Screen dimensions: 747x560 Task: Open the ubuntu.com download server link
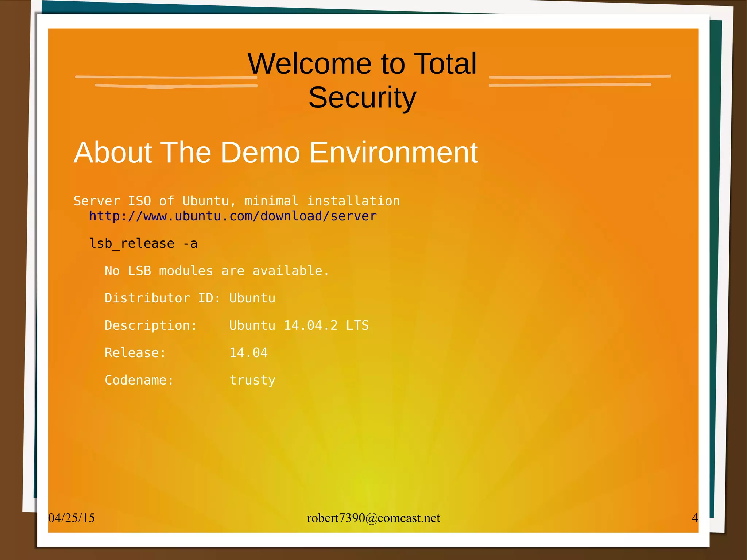tap(233, 216)
